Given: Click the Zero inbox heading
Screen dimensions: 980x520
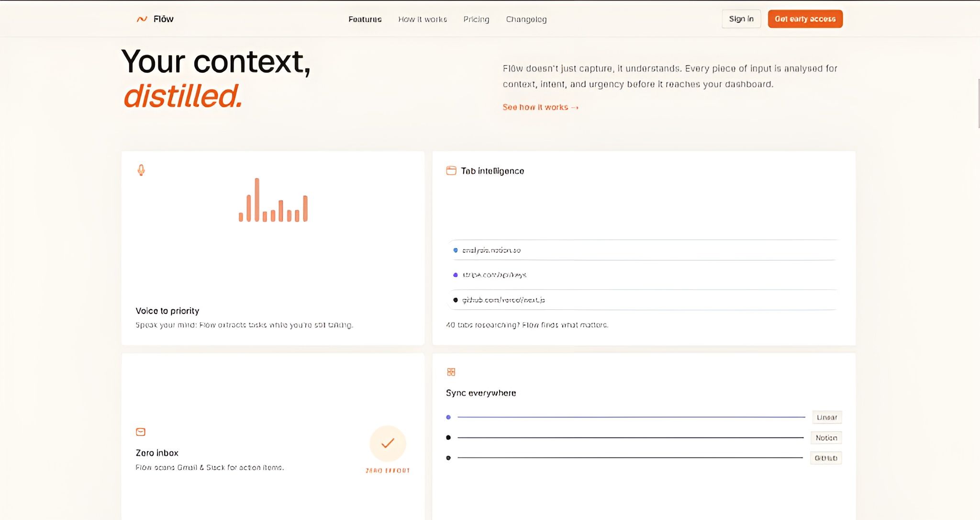Looking at the screenshot, I should 157,453.
